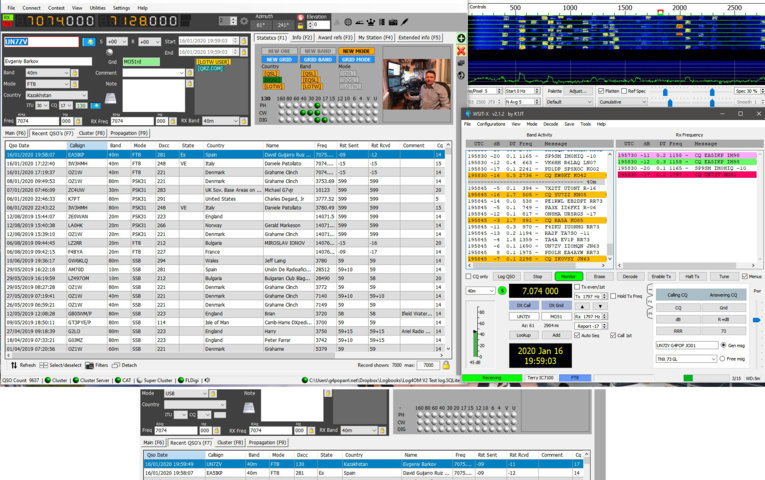Toggle Menus checkbox in WSJT-X
The width and height of the screenshot is (765, 480).
[x=745, y=277]
